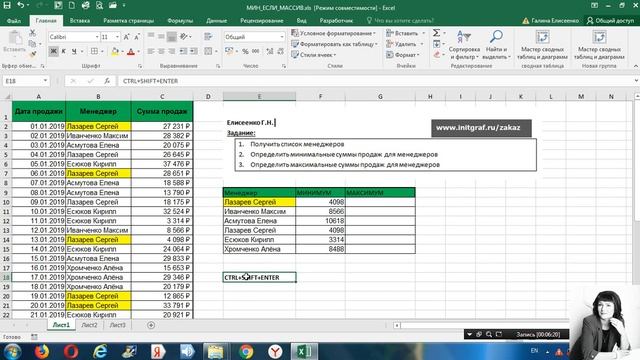
Task: Apply the yellow fill color
Action: tap(115, 52)
